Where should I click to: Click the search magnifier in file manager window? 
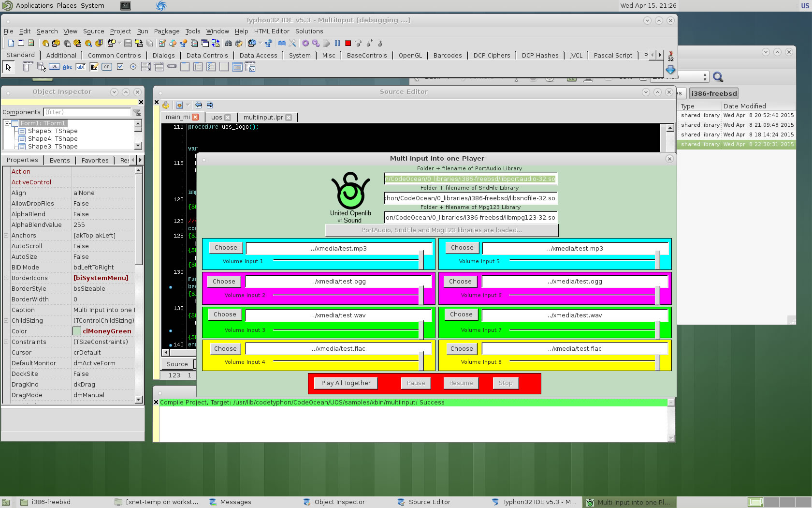pyautogui.click(x=718, y=77)
